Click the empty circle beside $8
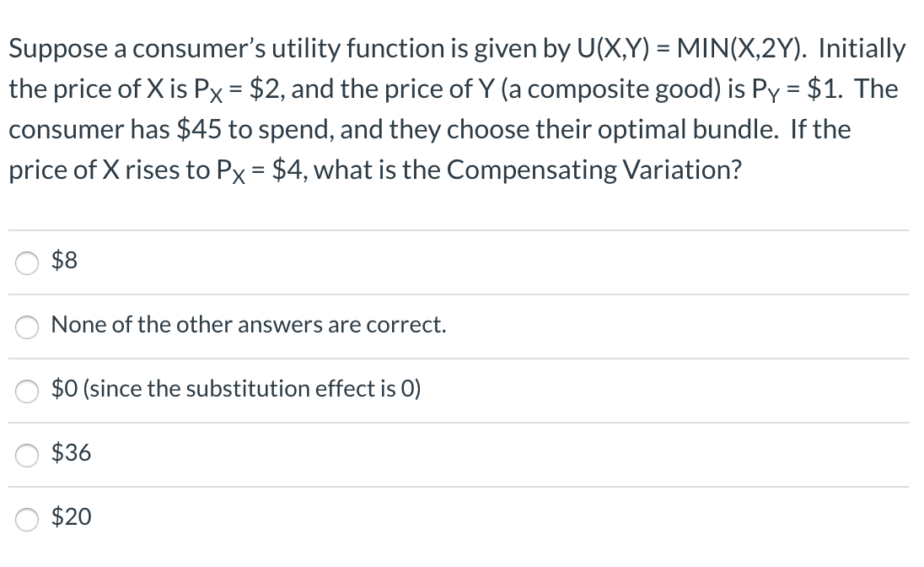This screenshot has width=924, height=567. (x=26, y=262)
